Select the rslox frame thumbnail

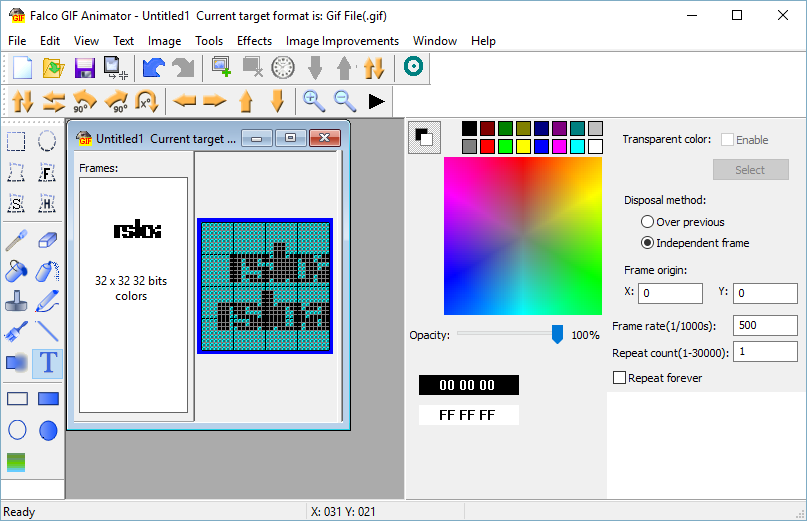(x=137, y=229)
